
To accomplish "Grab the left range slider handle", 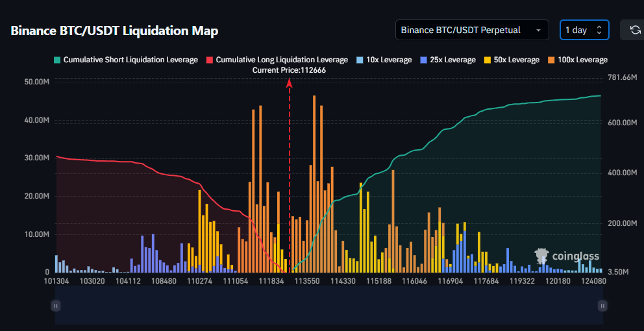I will pos(56,306).
